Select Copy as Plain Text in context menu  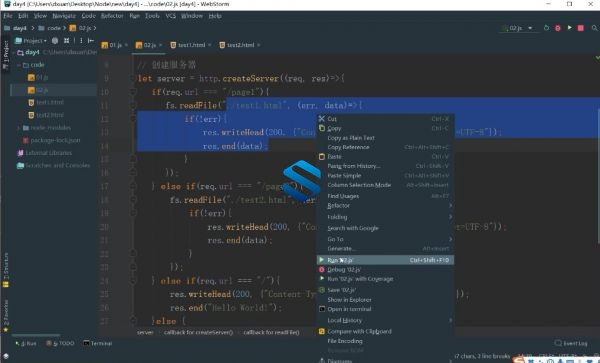tap(351, 138)
